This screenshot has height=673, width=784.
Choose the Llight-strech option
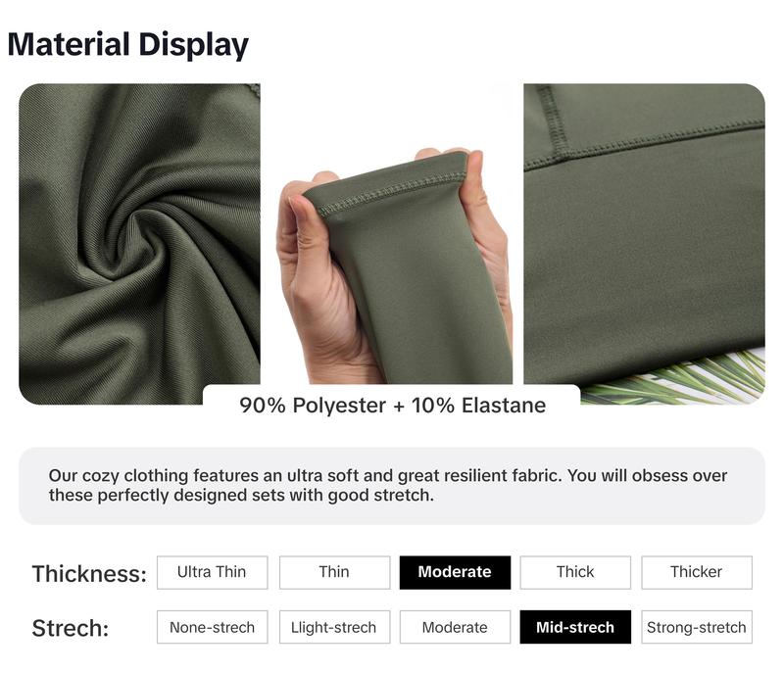click(334, 627)
